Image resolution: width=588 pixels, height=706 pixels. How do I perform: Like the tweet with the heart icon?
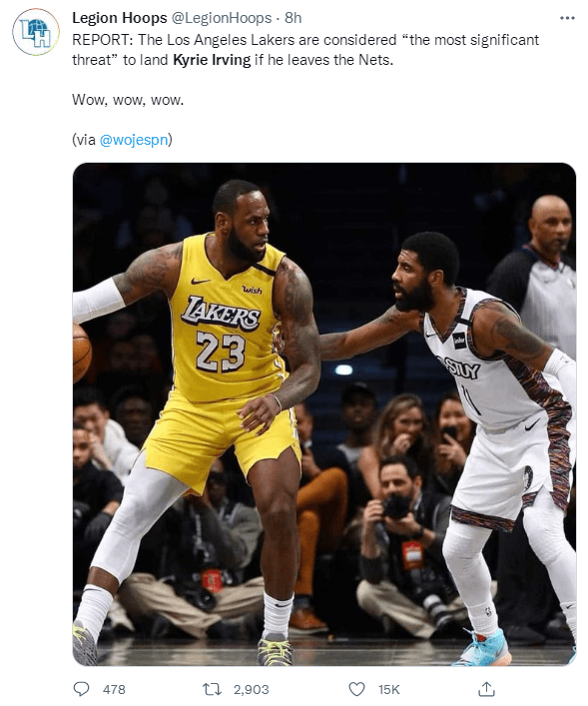356,689
